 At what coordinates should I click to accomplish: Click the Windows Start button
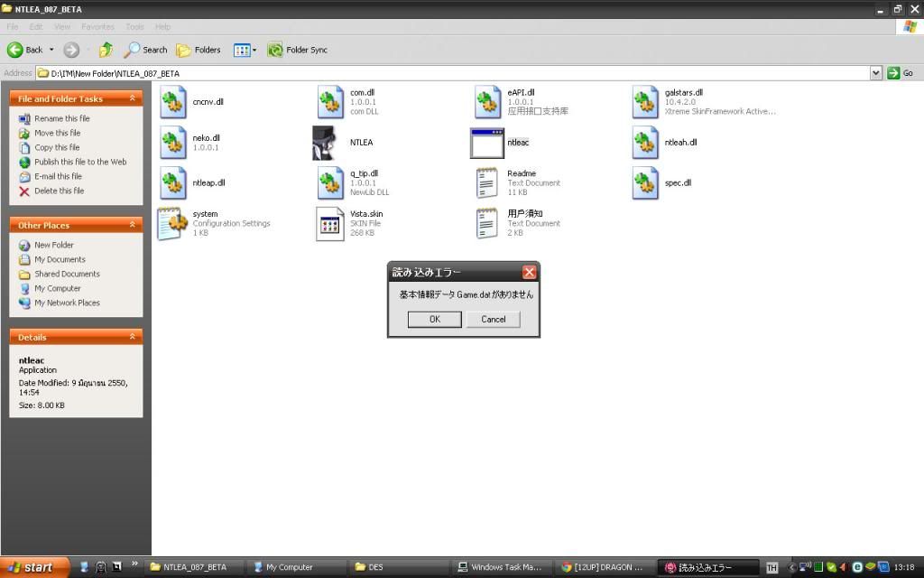coord(32,567)
